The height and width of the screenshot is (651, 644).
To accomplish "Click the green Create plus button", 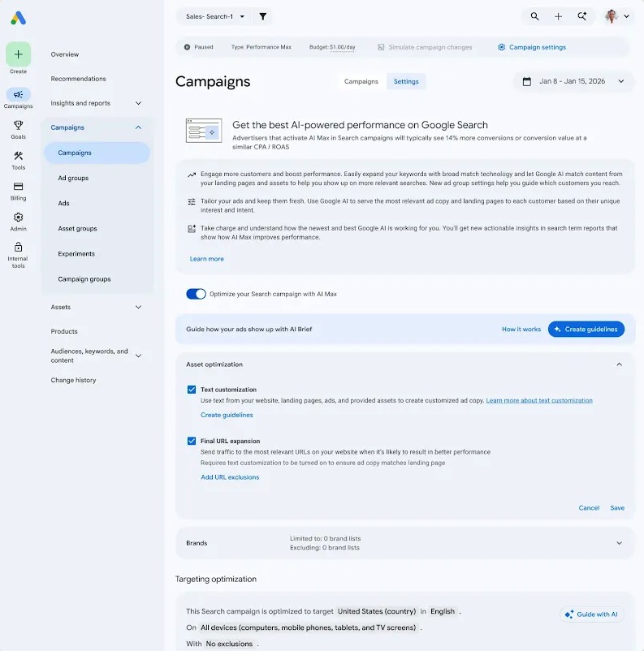I will pos(19,54).
